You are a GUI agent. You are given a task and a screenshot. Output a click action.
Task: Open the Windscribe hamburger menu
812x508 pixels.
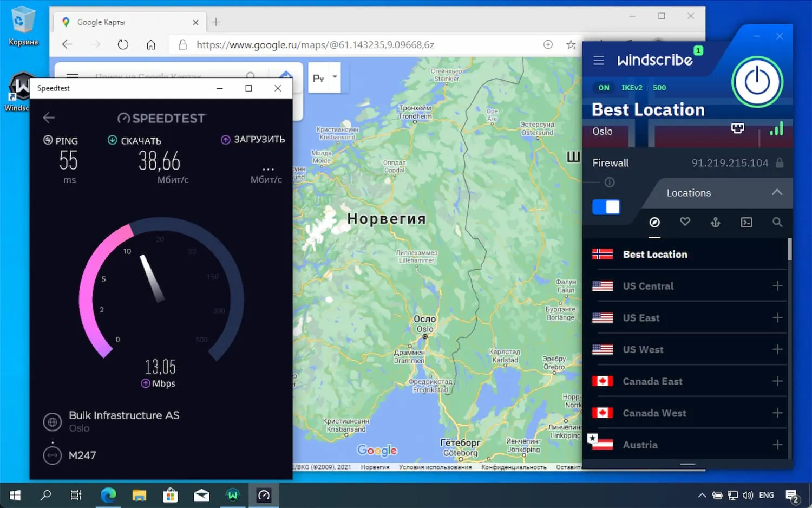pos(598,60)
